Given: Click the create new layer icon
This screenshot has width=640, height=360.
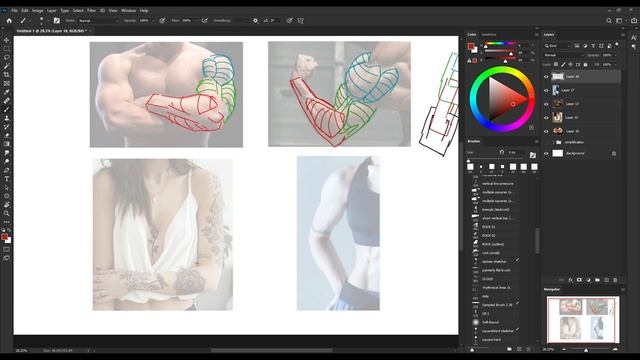Looking at the screenshot, I should click(606, 280).
